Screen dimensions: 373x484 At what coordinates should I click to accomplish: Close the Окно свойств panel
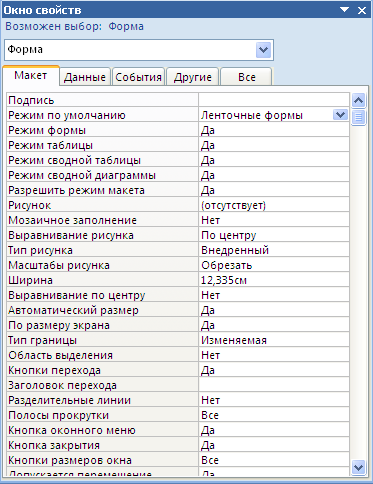[x=362, y=10]
